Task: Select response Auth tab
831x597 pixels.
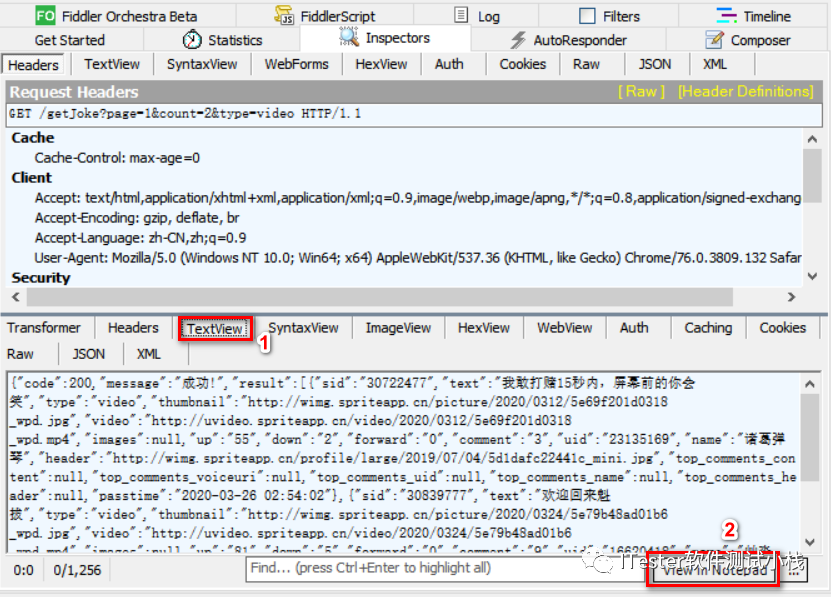Action: tap(634, 328)
